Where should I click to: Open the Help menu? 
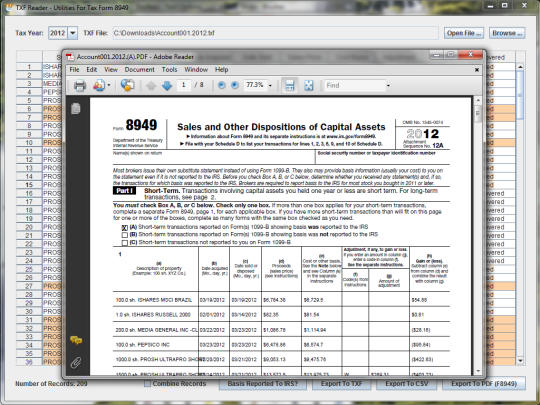click(221, 70)
